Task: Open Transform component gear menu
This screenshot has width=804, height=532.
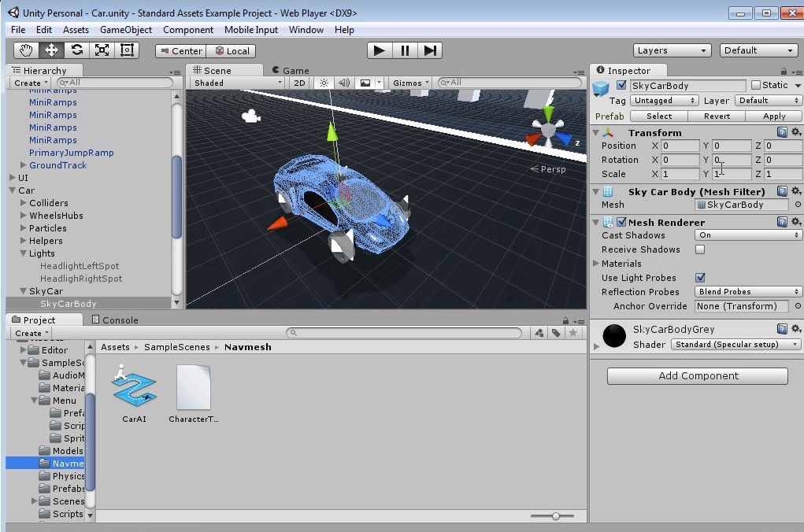Action: point(796,132)
